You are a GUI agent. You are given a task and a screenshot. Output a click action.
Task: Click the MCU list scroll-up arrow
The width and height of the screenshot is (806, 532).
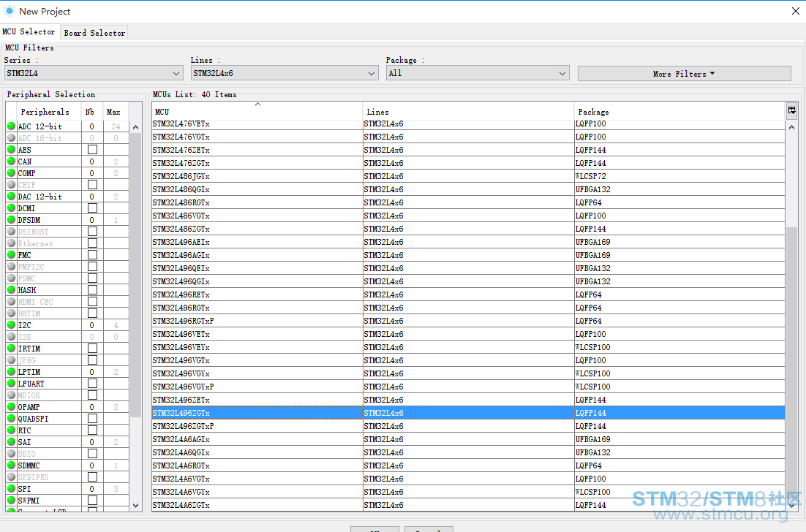coord(791,127)
